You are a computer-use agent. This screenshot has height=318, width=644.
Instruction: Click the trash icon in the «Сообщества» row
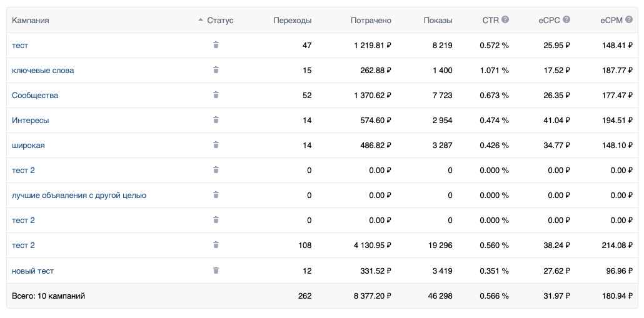click(216, 95)
